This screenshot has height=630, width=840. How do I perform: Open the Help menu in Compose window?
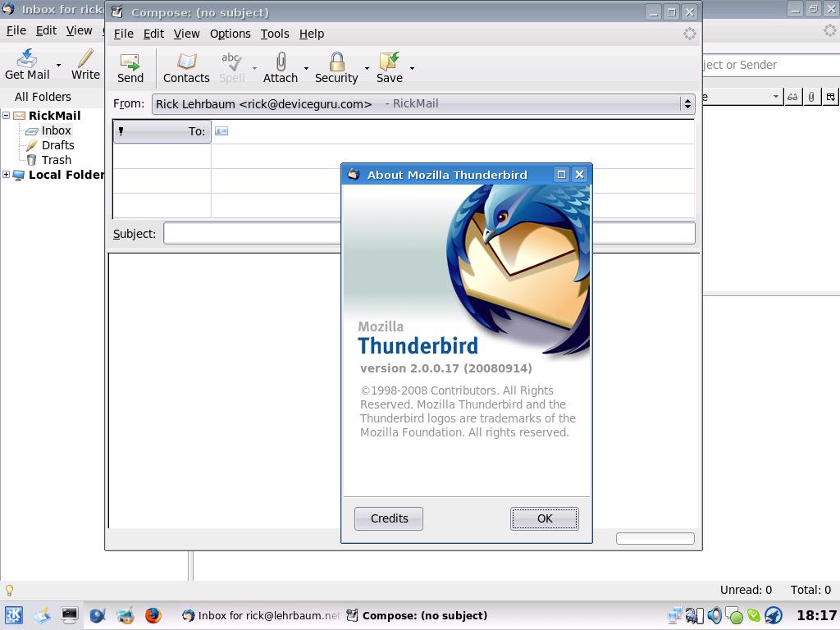click(311, 34)
